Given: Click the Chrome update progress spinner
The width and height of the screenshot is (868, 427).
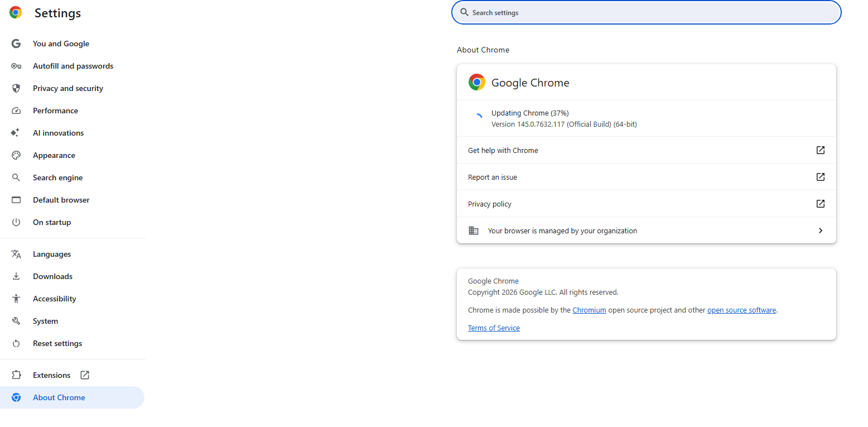Looking at the screenshot, I should pos(479,116).
